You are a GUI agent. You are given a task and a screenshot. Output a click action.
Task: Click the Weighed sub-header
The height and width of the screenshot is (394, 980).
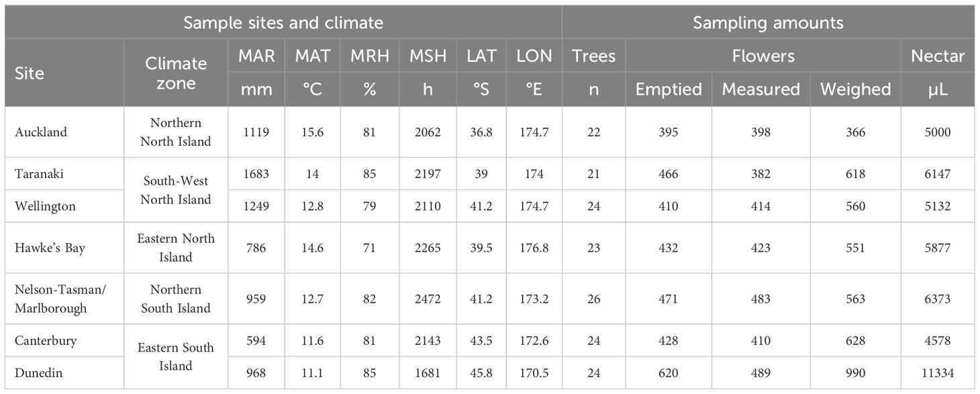click(x=856, y=89)
